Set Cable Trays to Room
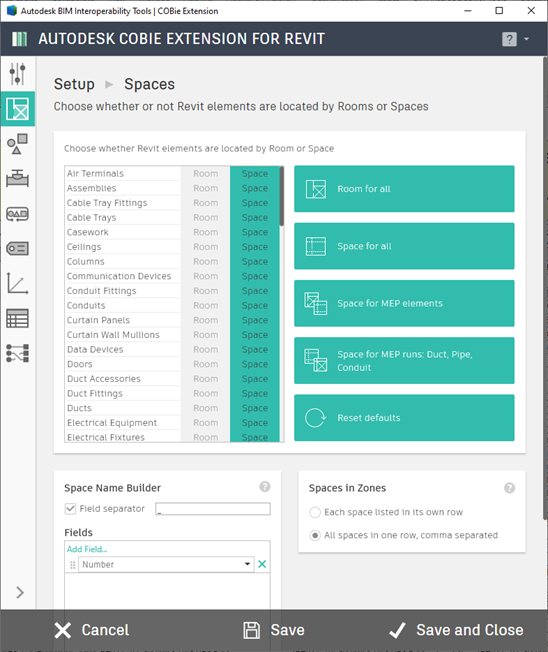This screenshot has width=548, height=652. 205,217
